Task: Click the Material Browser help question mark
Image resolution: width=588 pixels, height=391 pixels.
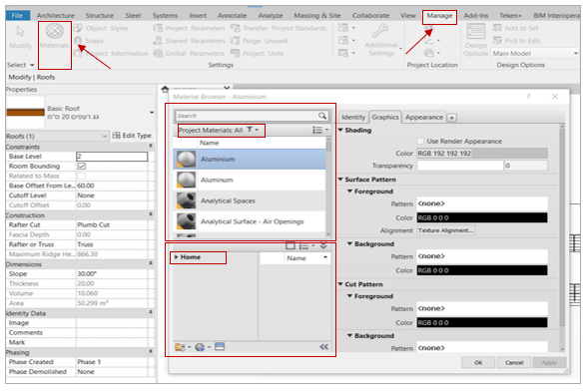Action: [x=528, y=97]
